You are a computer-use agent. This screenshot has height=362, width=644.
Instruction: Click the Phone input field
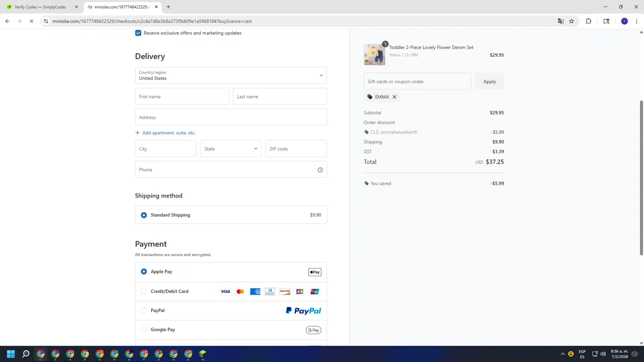point(231,169)
